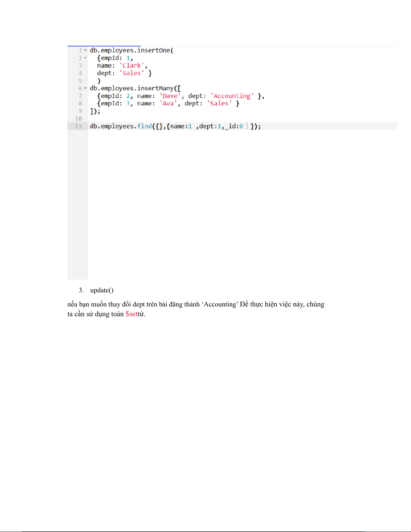The width and height of the screenshot is (411, 532).
Task: Select line number 7 in the gutter
Action: click(x=80, y=96)
